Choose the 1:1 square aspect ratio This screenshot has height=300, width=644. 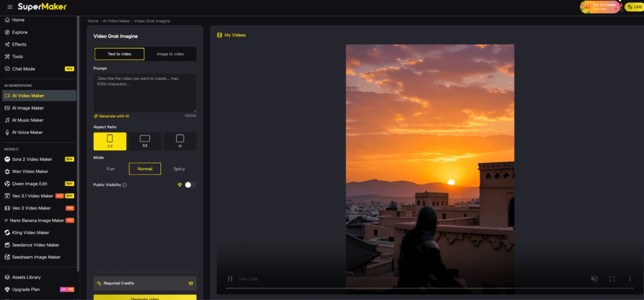click(180, 142)
